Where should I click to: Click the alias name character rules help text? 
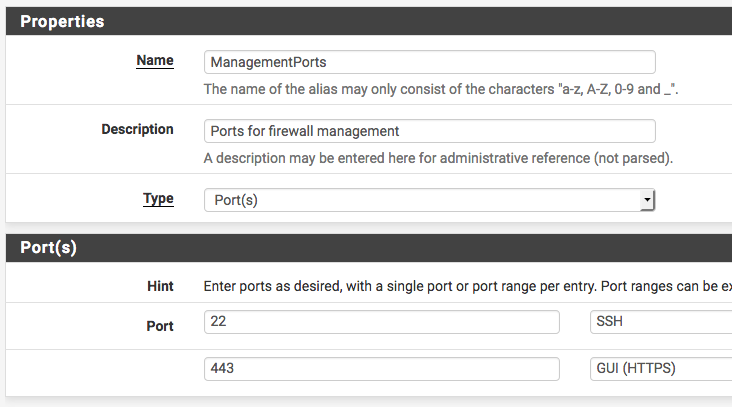tap(441, 89)
